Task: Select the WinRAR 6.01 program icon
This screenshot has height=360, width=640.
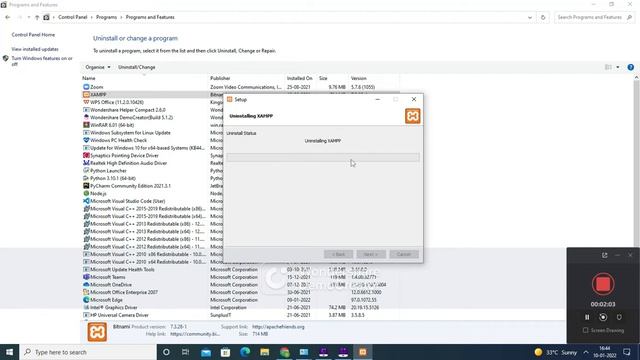Action: coord(86,125)
